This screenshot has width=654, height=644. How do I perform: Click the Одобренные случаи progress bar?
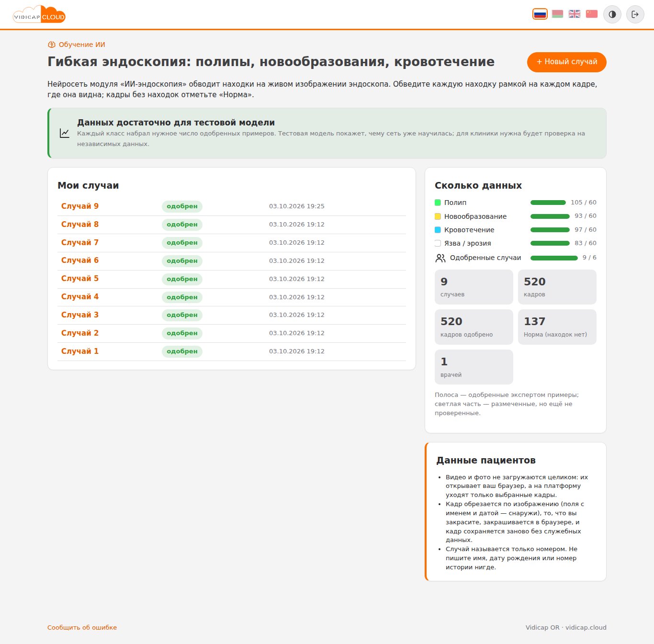[x=554, y=258]
